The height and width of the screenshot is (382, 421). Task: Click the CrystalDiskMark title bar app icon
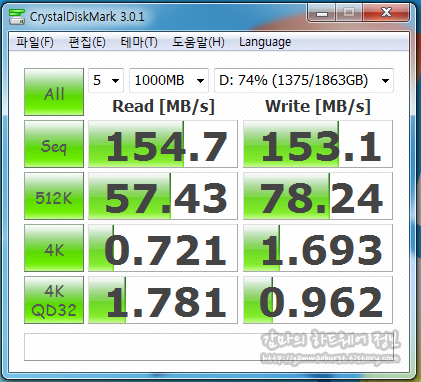pos(17,17)
